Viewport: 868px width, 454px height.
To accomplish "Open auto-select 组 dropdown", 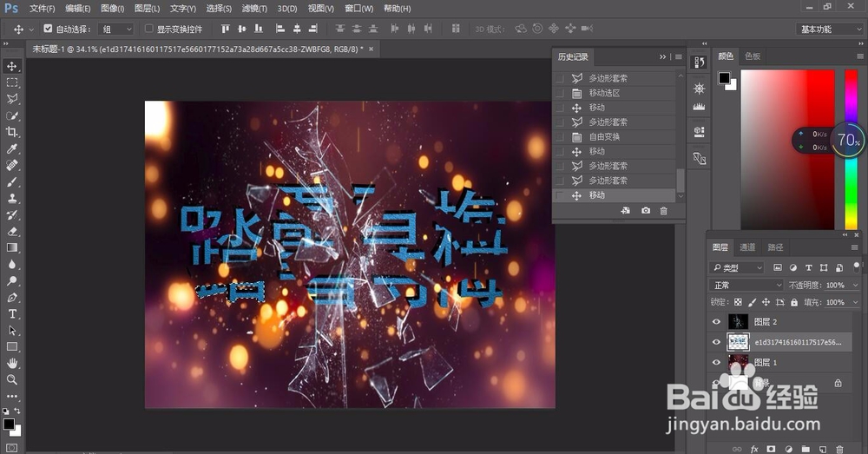I will click(x=115, y=29).
